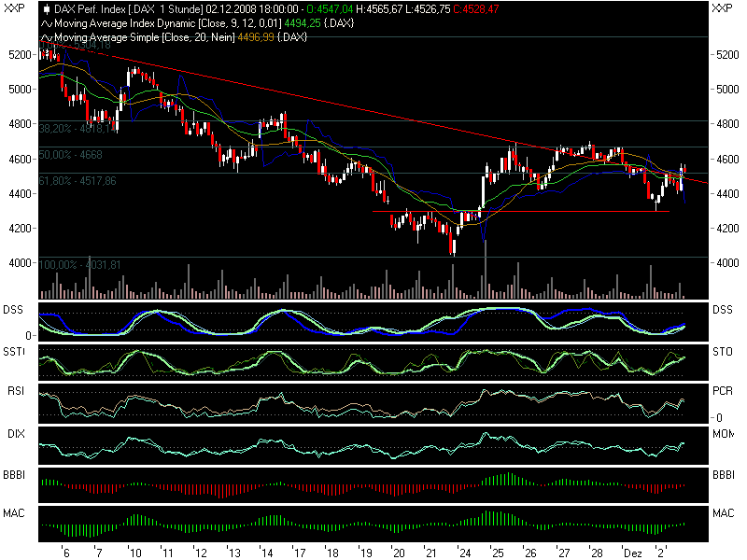Click the XXP label at top right
747x560 pixels.
click(722, 8)
